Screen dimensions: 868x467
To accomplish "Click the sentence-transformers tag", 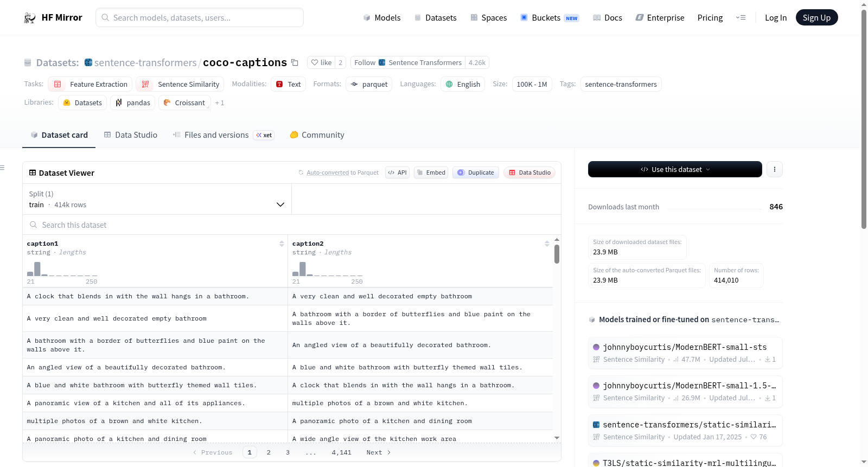I will tap(621, 84).
